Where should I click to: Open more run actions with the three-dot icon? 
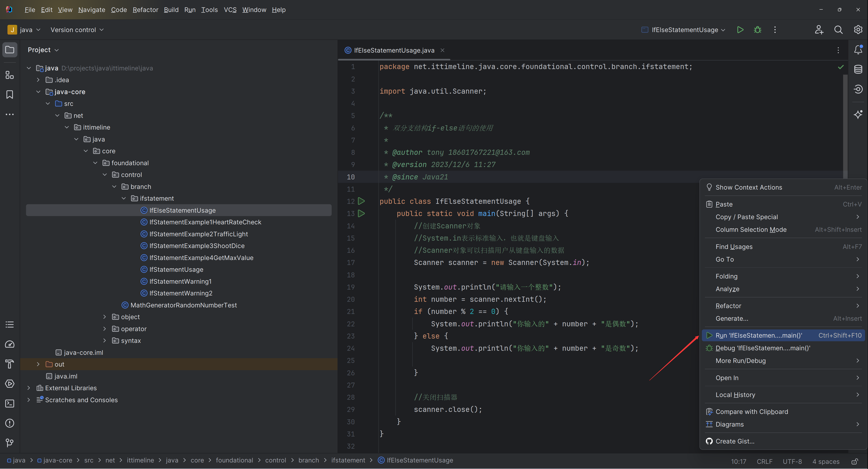(775, 30)
